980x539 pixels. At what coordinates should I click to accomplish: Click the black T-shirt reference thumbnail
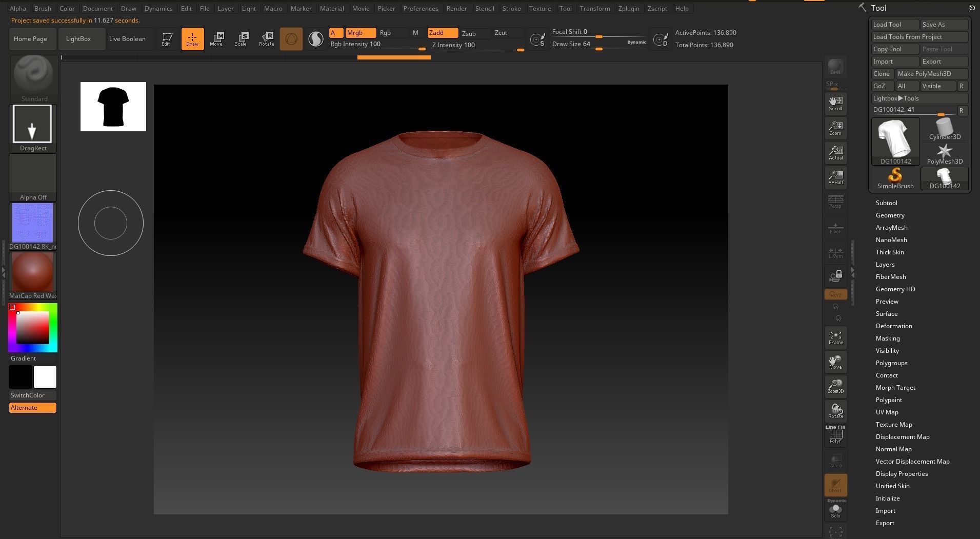113,107
